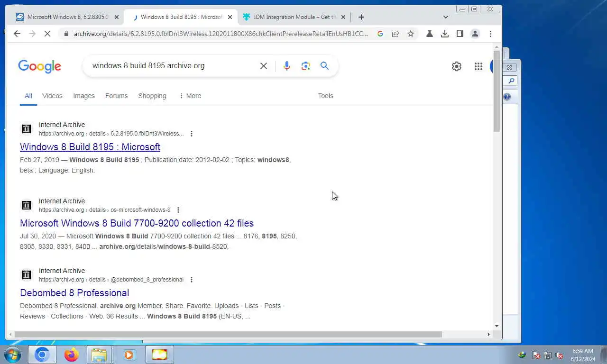Image resolution: width=607 pixels, height=364 pixels.
Task: Click the search icon in background window
Action: click(511, 81)
